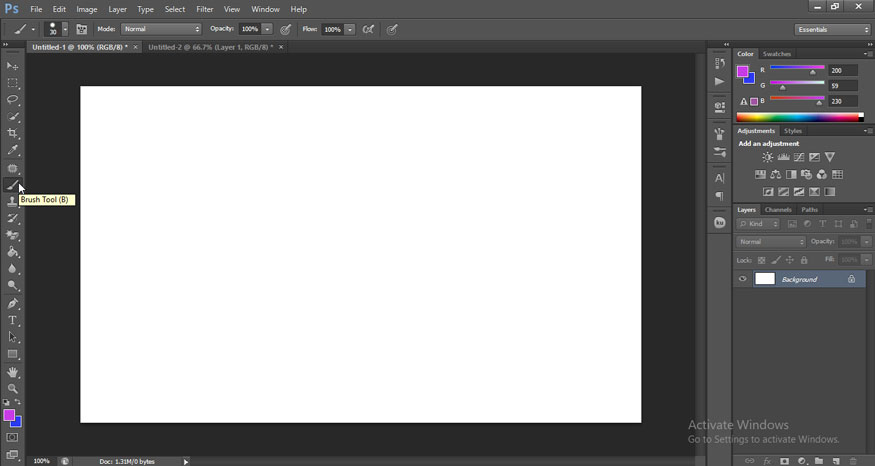Expand the layer blend mode Normal dropdown
The image size is (875, 466).
771,242
